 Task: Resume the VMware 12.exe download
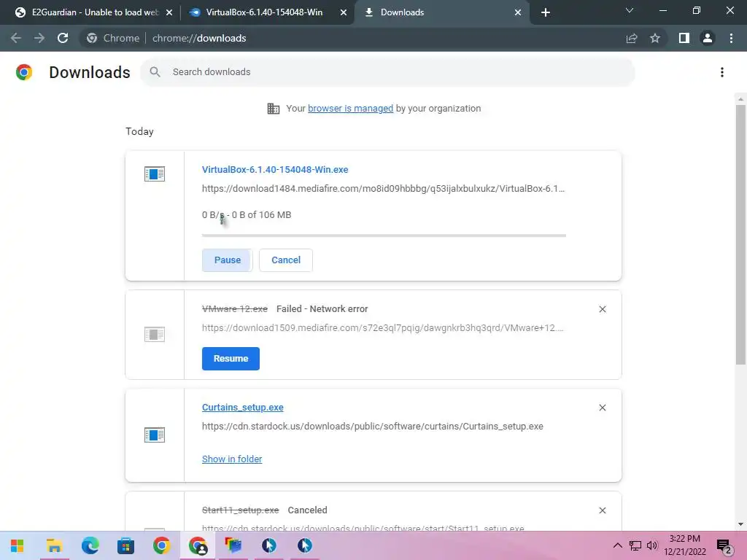pyautogui.click(x=231, y=359)
